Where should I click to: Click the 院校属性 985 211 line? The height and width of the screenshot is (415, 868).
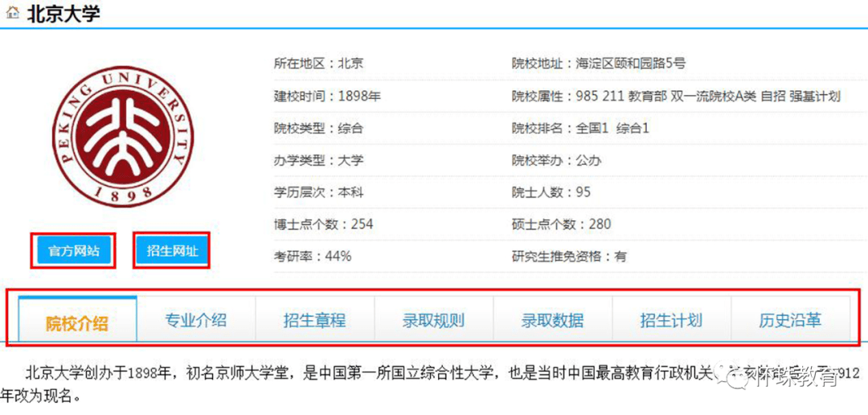pyautogui.click(x=677, y=97)
